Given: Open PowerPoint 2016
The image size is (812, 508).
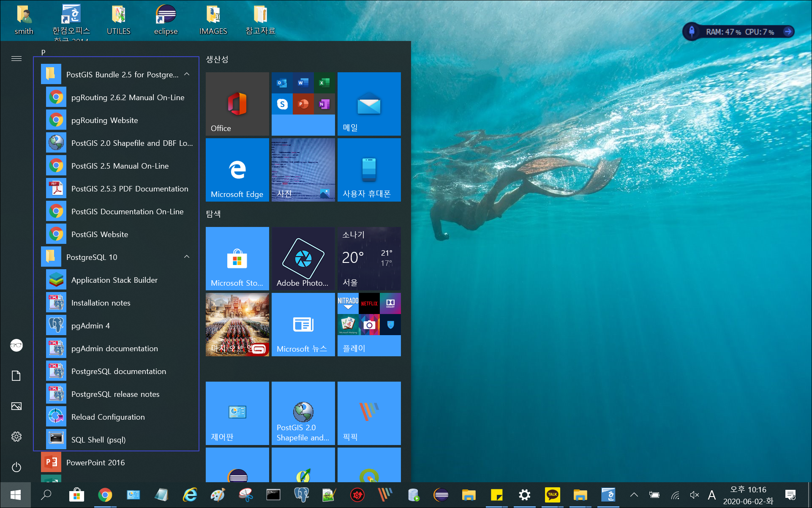Looking at the screenshot, I should click(x=116, y=463).
